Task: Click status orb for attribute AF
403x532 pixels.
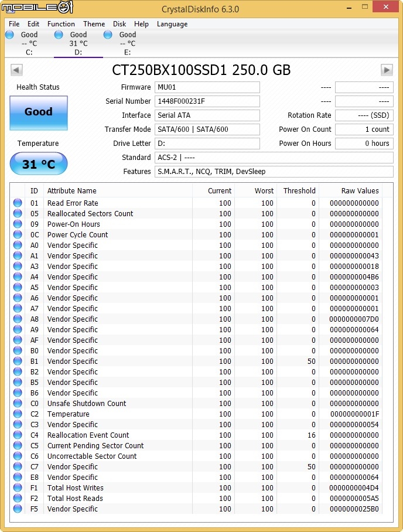Action: tap(18, 340)
